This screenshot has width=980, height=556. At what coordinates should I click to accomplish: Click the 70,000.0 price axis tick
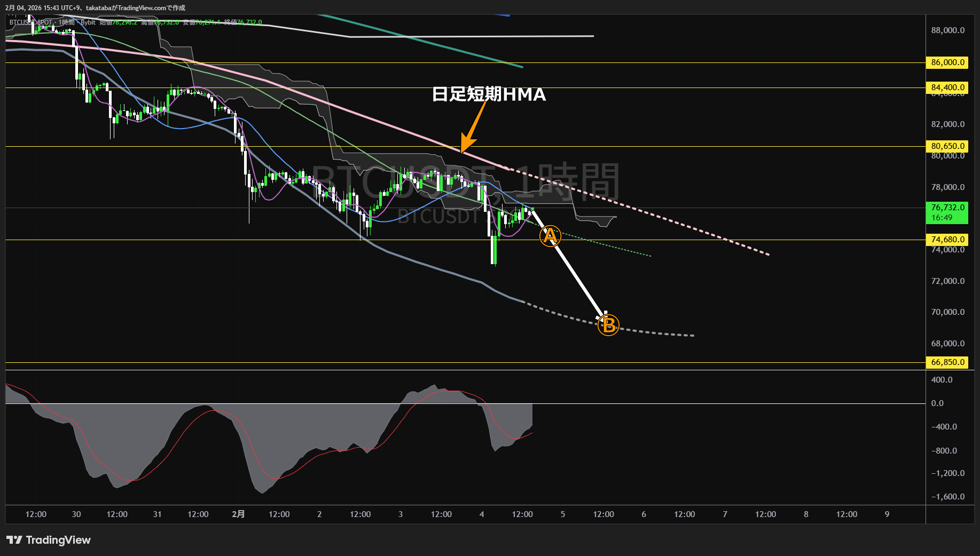click(948, 312)
